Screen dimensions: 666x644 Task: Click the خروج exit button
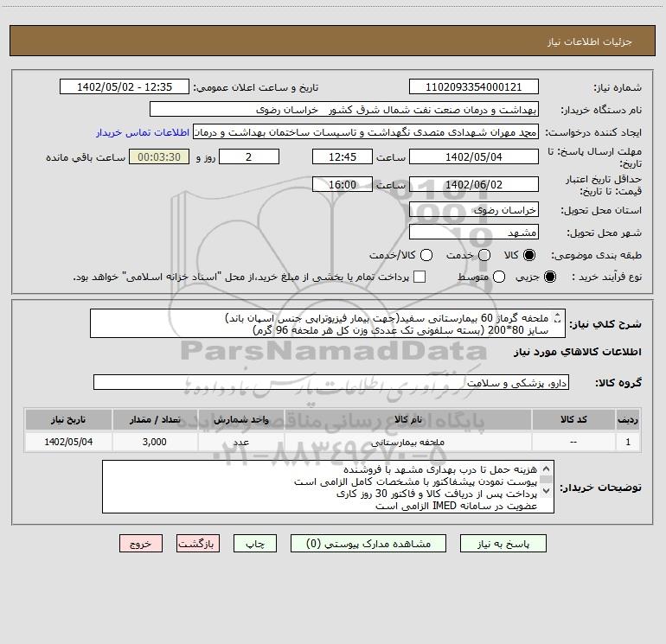(x=141, y=544)
